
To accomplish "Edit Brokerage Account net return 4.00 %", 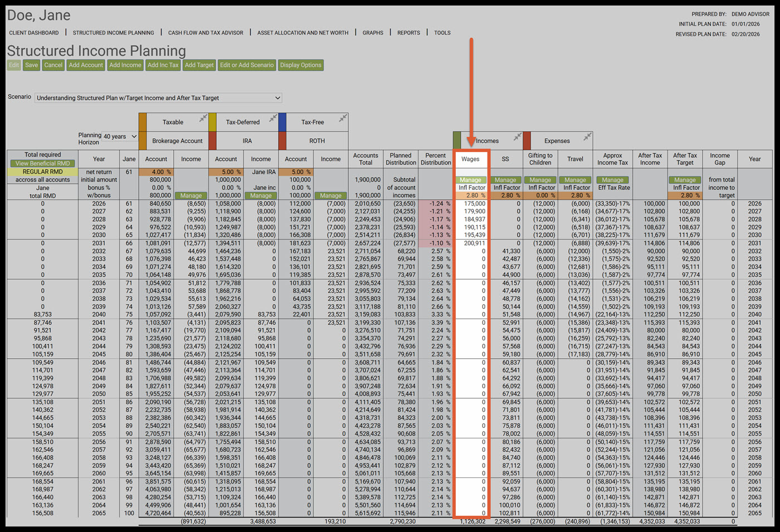I will point(157,172).
